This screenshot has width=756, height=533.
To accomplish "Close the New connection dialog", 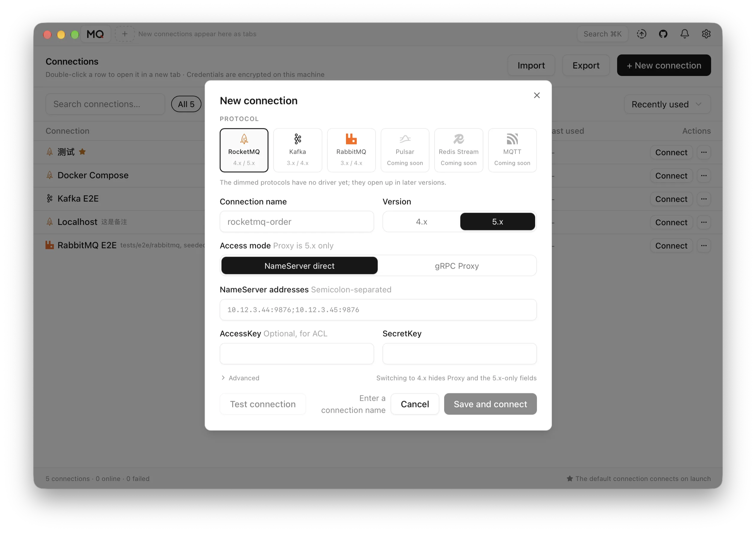I will (537, 95).
